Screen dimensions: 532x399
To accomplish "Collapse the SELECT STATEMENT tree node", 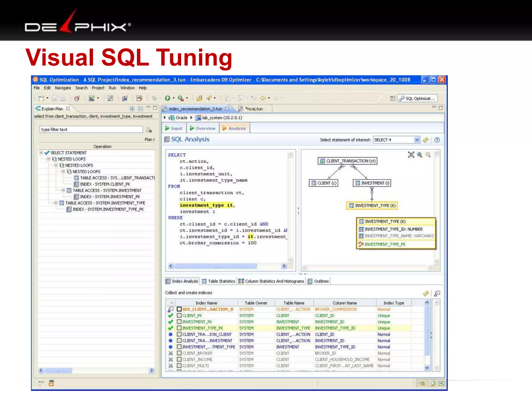I will click(x=41, y=153).
